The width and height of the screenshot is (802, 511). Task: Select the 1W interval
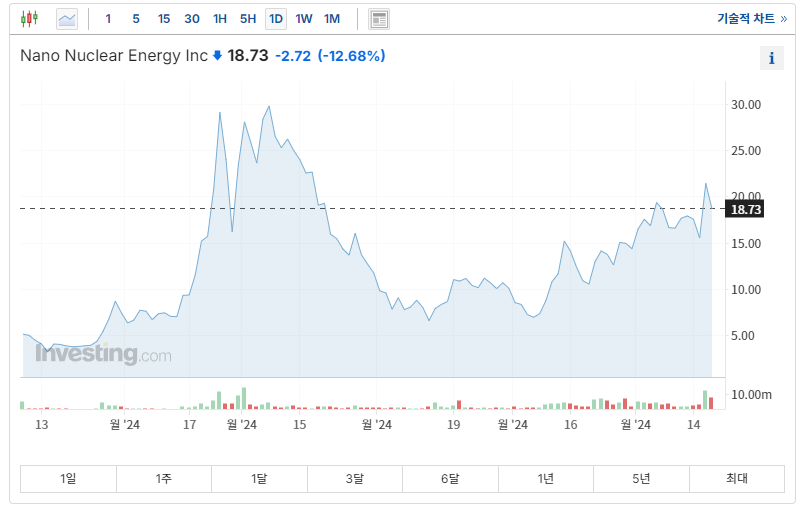click(x=304, y=19)
